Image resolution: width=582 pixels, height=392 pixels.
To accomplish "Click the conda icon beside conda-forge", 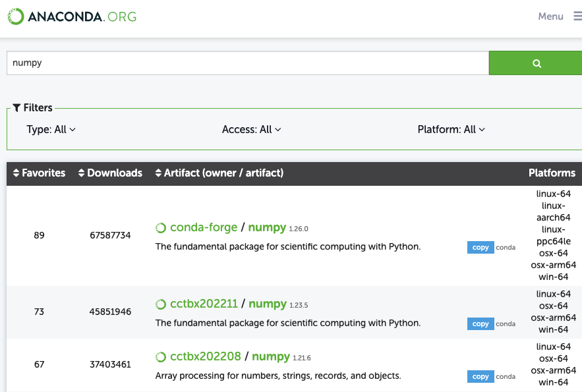I will pyautogui.click(x=161, y=228).
